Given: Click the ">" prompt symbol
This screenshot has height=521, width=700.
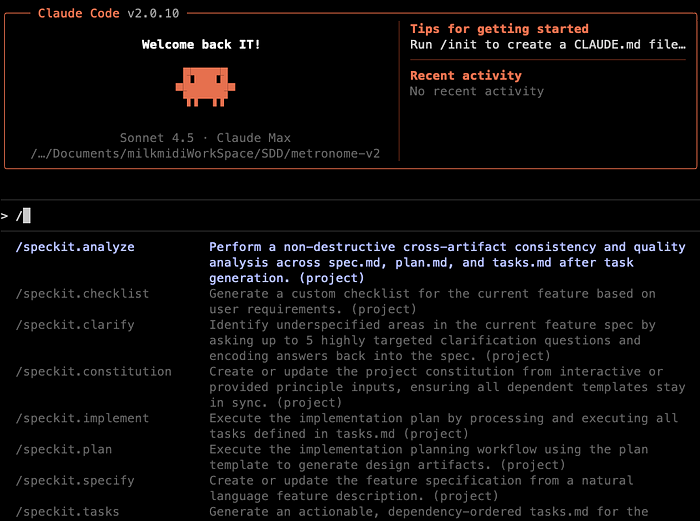Looking at the screenshot, I should [x=5, y=215].
